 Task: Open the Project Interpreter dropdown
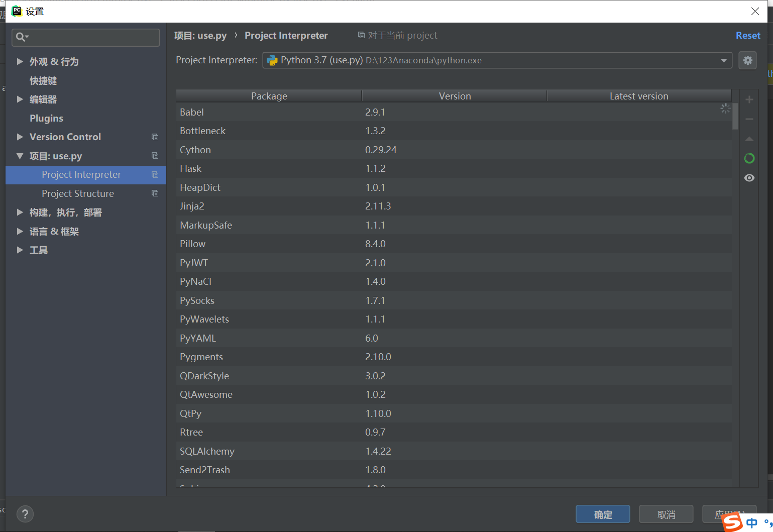[724, 60]
